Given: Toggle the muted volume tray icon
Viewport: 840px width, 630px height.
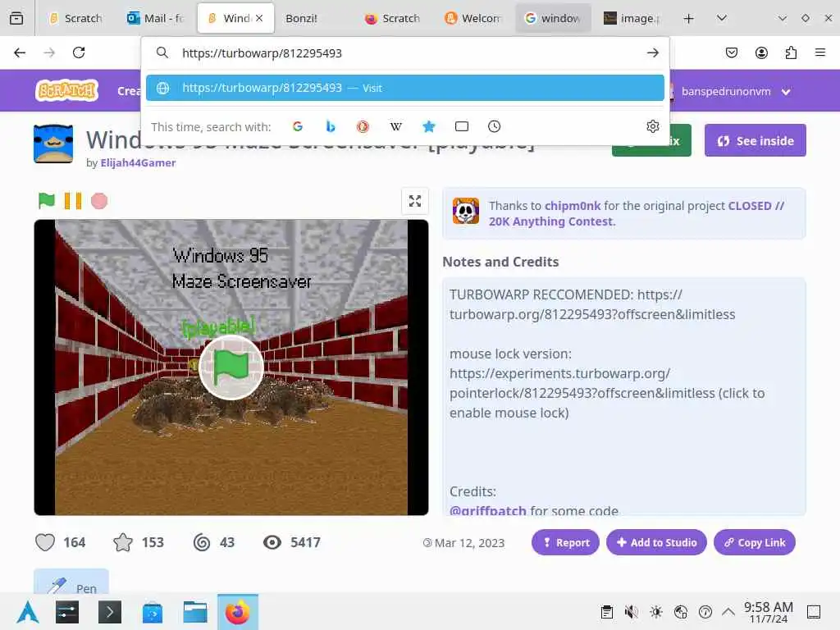Looking at the screenshot, I should click(631, 612).
